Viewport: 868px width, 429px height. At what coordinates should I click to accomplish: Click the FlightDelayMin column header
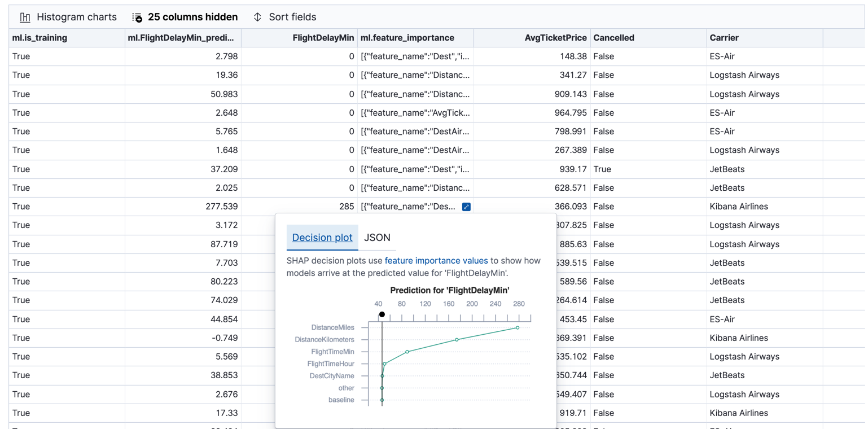tap(325, 37)
